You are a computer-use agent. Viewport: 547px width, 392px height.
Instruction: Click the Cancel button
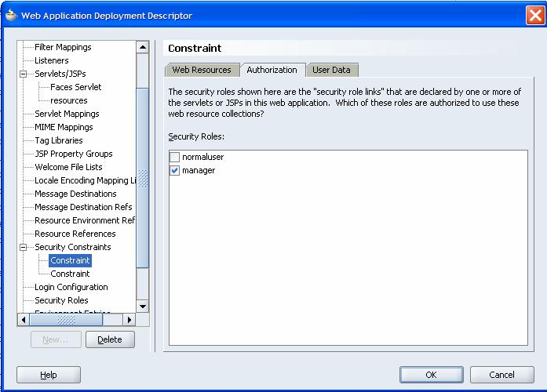click(x=501, y=375)
